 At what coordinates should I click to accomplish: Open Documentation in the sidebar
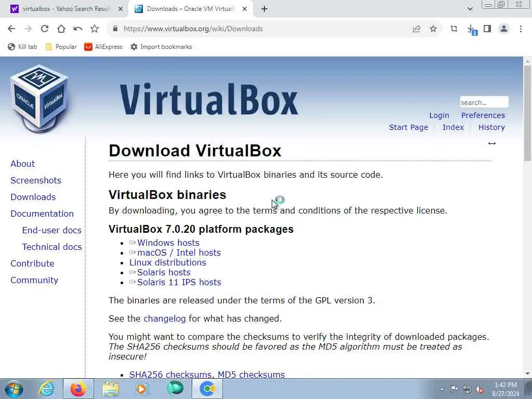click(x=42, y=214)
